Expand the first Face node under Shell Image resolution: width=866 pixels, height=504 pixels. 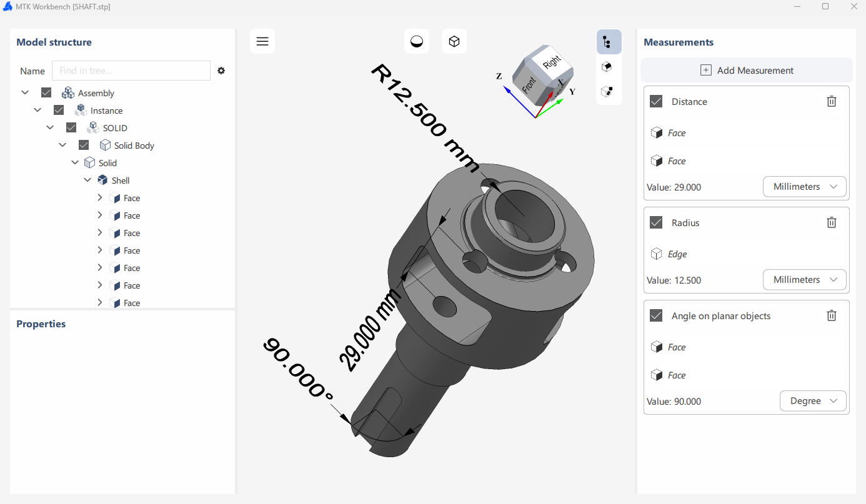tap(100, 198)
